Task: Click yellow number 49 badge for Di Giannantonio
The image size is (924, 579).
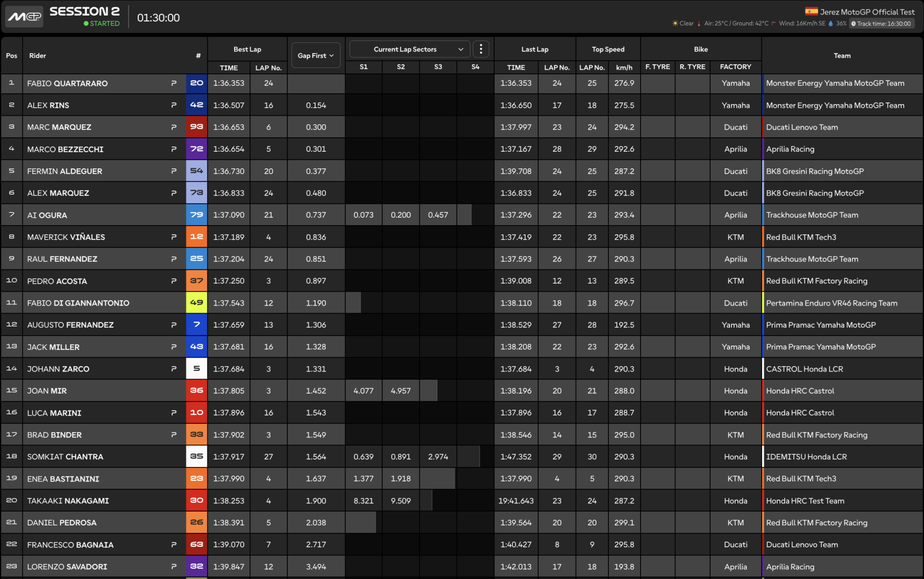Action: tap(197, 303)
